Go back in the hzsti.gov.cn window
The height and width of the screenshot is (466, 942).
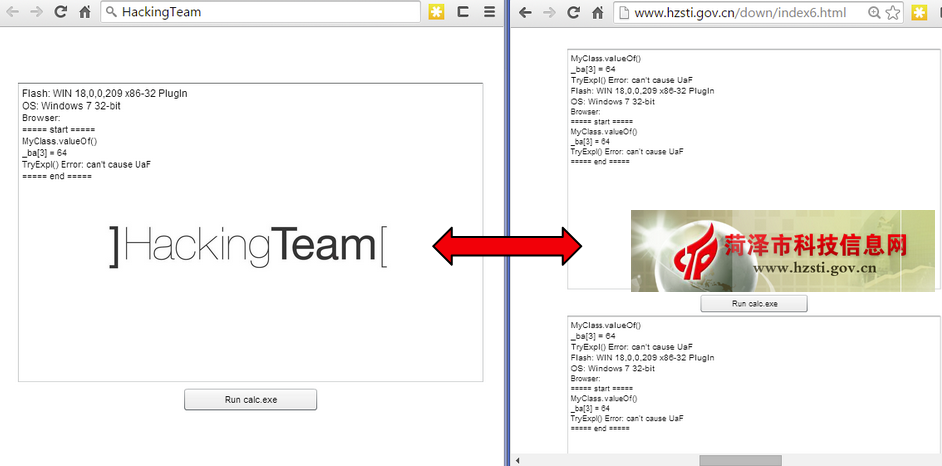[x=526, y=12]
